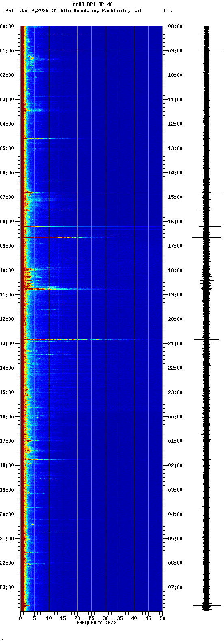Click the frequency tick label '50'

[162, 618]
